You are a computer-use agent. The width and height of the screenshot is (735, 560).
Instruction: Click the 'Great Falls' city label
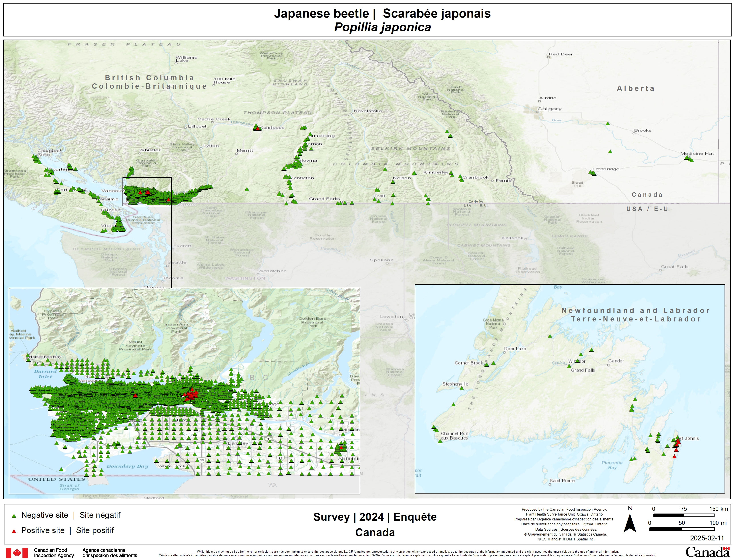(x=674, y=267)
